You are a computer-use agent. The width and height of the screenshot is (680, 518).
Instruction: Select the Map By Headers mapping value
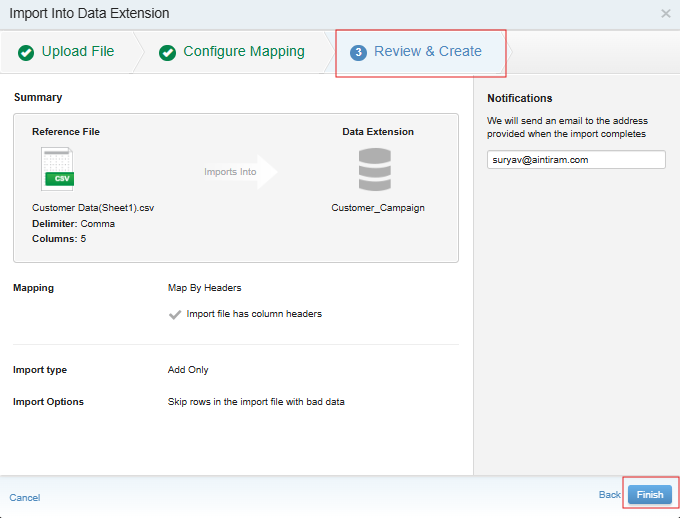point(204,288)
